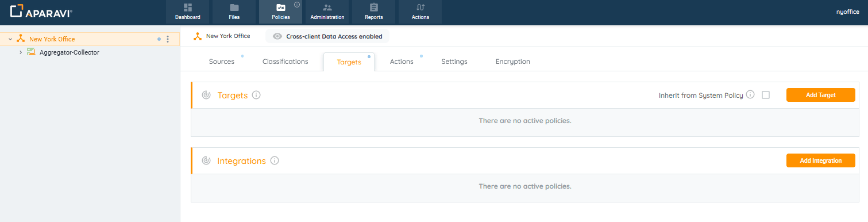Click the Targets section target icon
This screenshot has width=868, height=222.
click(206, 95)
